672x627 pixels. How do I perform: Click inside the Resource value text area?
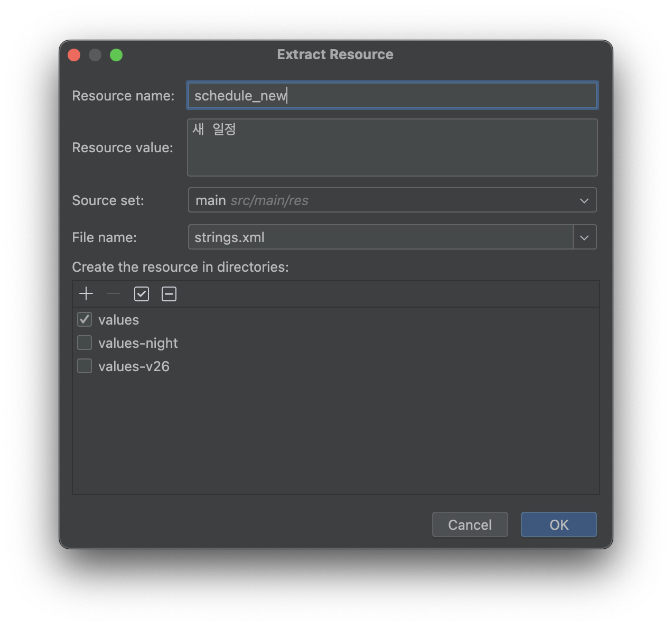(393, 147)
